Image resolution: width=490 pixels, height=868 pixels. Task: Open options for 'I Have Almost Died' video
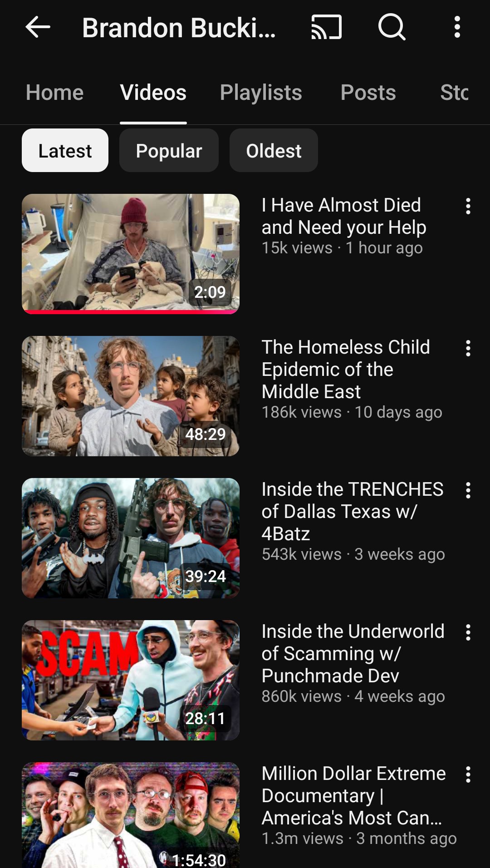pos(468,206)
